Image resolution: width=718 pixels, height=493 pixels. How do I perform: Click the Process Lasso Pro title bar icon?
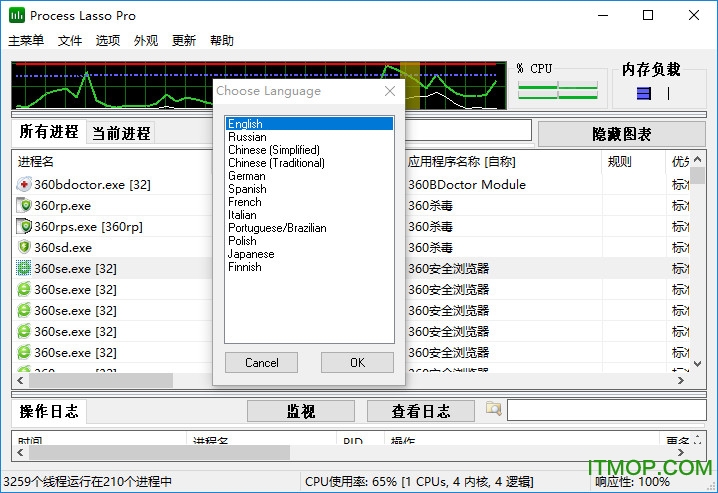pos(16,16)
